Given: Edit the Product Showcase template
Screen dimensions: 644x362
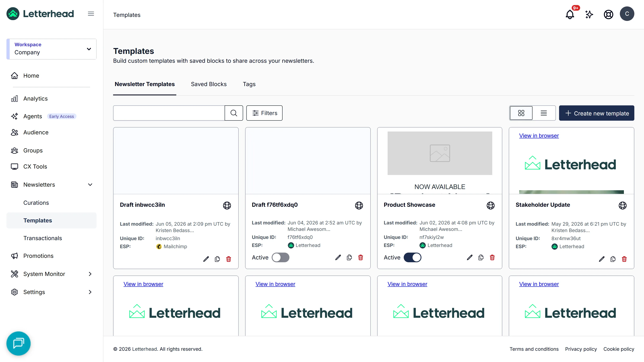Looking at the screenshot, I should point(470,257).
